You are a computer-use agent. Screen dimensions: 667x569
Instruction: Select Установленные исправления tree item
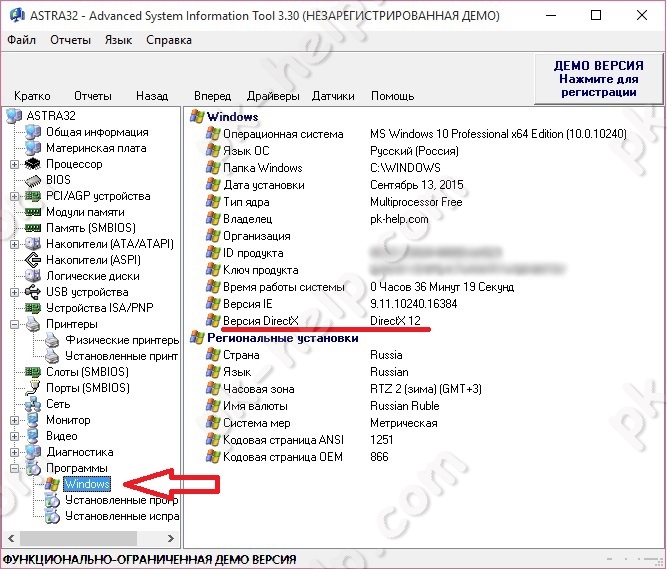[x=122, y=516]
